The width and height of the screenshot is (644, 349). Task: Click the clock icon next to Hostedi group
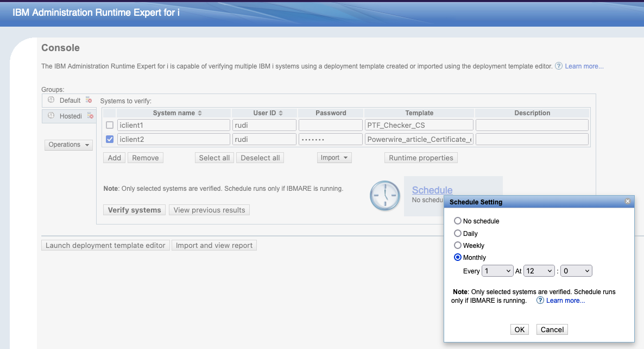tap(51, 116)
